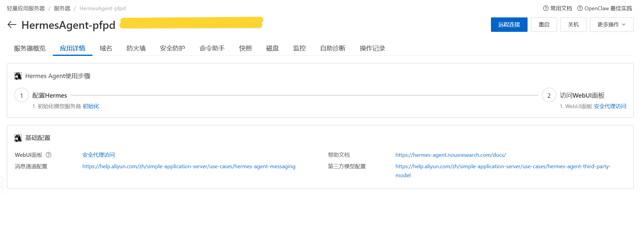The image size is (644, 234).
Task: Select the 应用详情 tab
Action: [73, 48]
